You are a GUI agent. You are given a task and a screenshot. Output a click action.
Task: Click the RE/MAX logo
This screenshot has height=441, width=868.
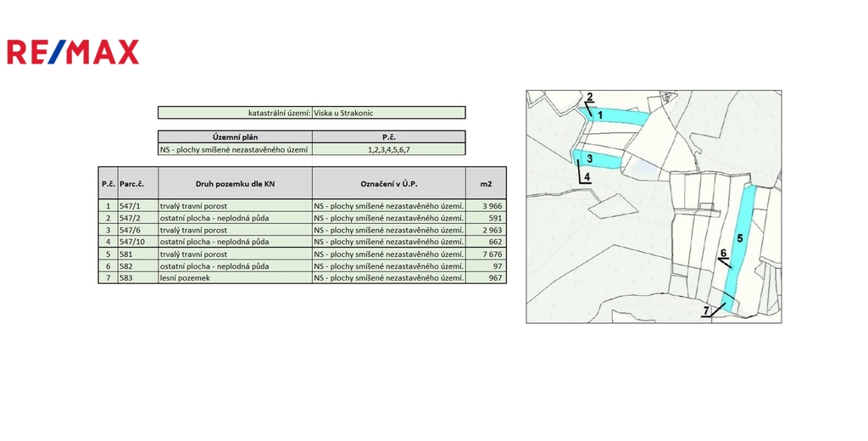[x=73, y=53]
